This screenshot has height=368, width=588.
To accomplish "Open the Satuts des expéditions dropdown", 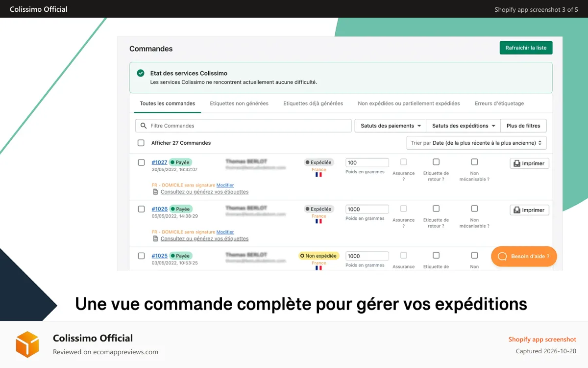I will [x=464, y=126].
